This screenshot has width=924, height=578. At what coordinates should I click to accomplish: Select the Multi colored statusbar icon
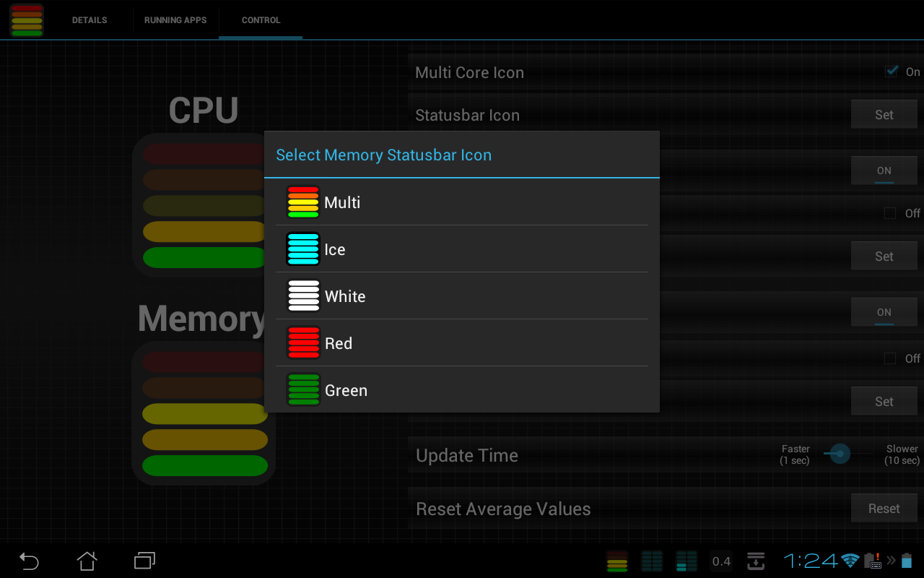(340, 202)
